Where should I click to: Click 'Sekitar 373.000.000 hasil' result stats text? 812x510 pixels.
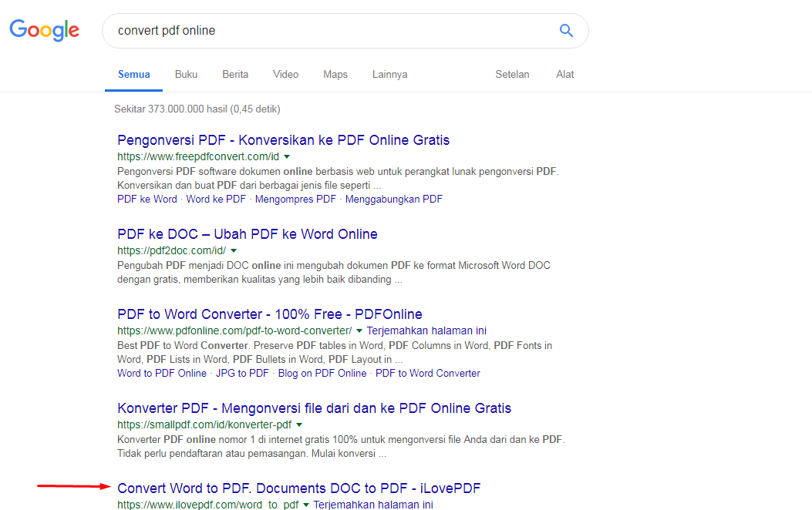coord(197,109)
